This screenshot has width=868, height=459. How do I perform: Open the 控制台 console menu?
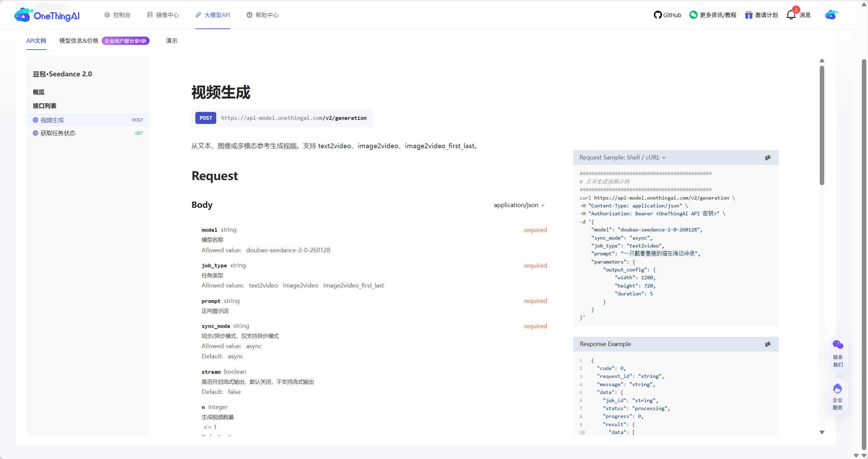[117, 15]
